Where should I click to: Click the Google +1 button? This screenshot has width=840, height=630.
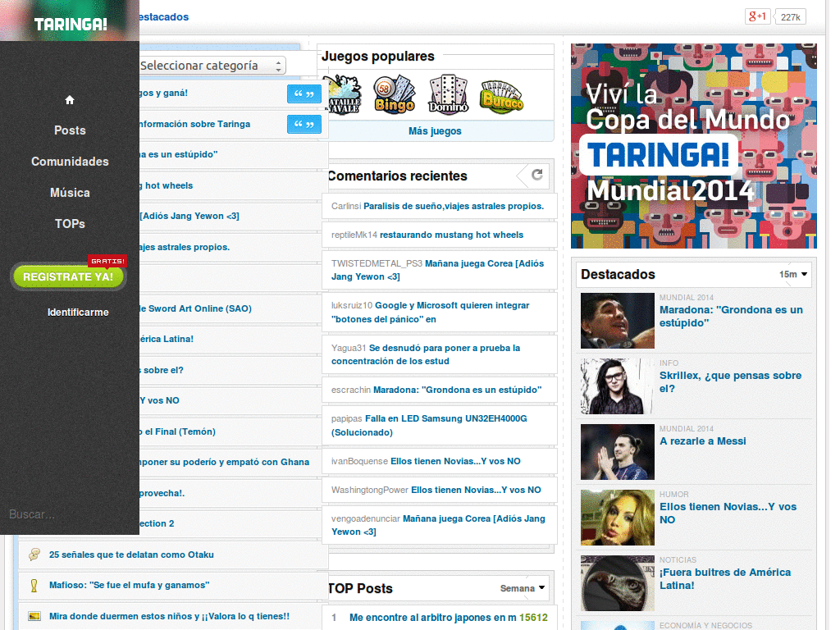tap(757, 16)
